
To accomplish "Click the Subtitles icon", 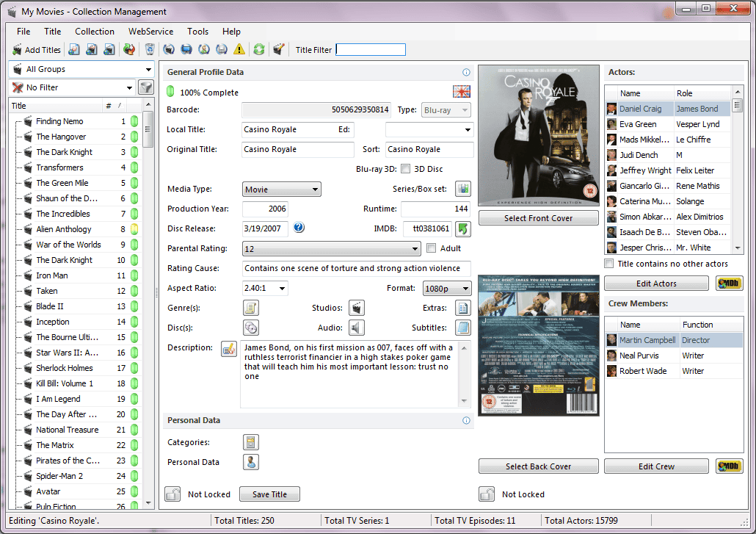I will [462, 328].
